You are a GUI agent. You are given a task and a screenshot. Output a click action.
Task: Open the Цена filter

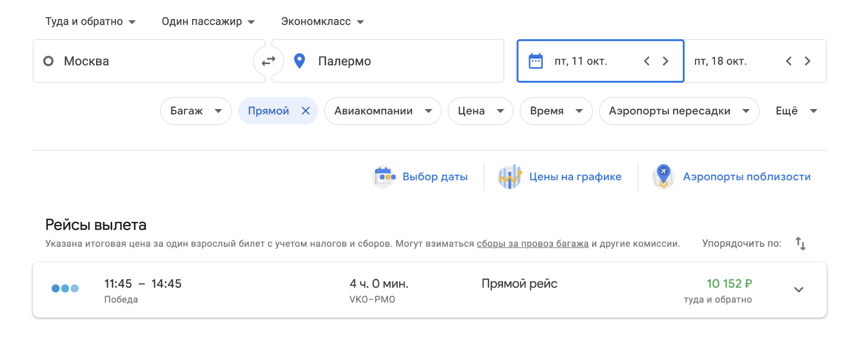(x=480, y=111)
